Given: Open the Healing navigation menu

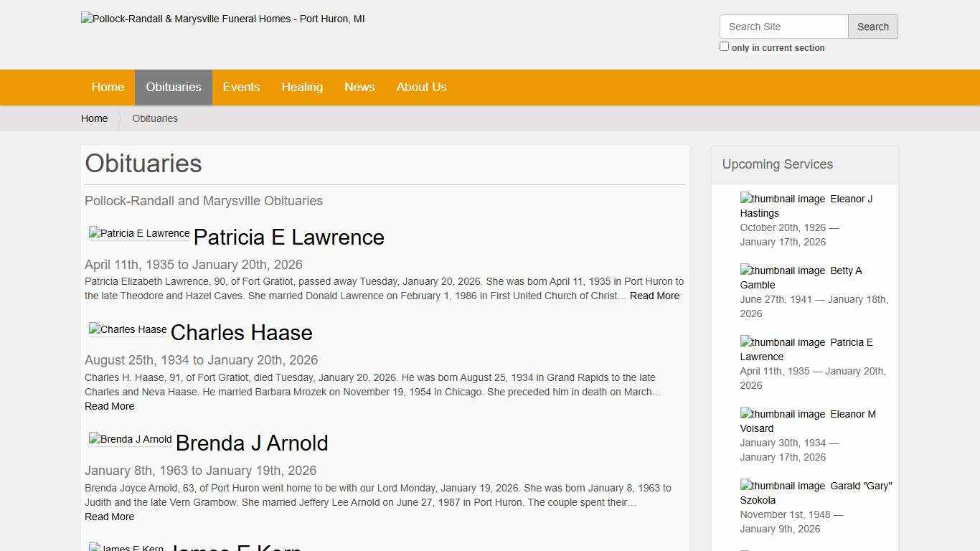Looking at the screenshot, I should [302, 88].
